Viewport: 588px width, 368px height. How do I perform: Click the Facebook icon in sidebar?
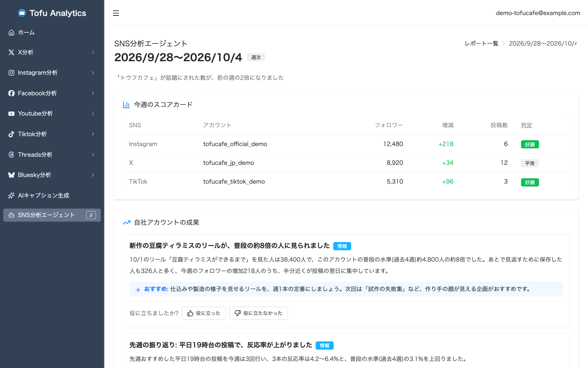tap(11, 93)
